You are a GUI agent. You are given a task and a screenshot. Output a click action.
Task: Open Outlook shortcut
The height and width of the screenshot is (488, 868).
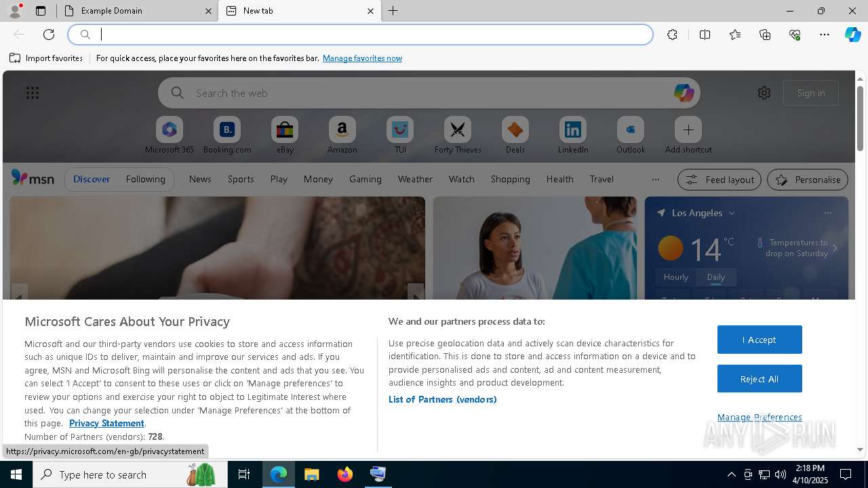click(x=631, y=135)
